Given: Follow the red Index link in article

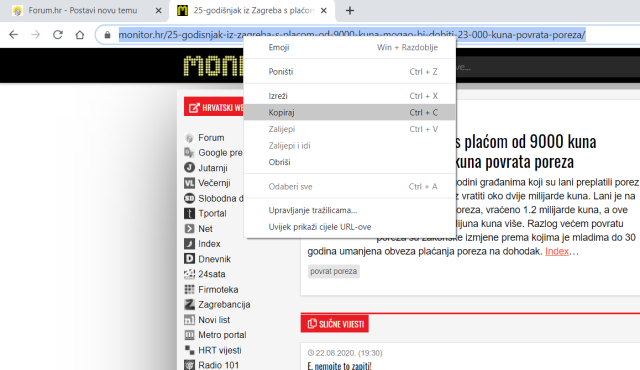Looking at the screenshot, I should tap(557, 251).
